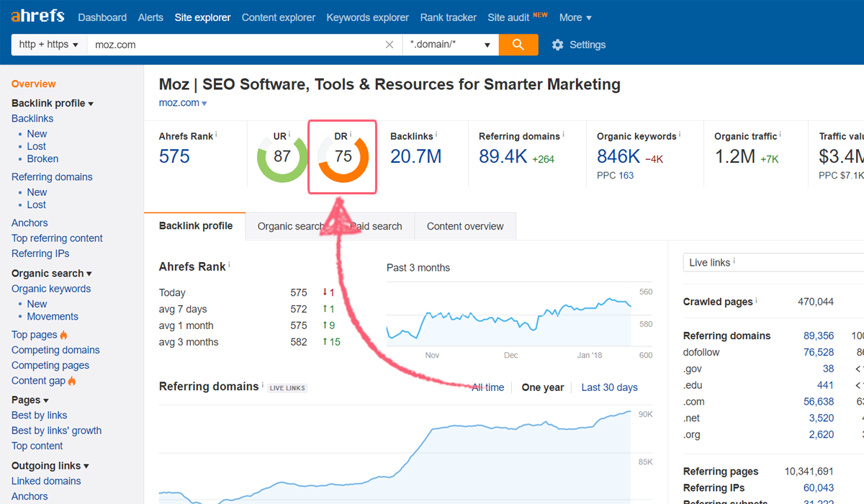Open the http + https protocol dropdown
864x504 pixels.
click(x=49, y=45)
